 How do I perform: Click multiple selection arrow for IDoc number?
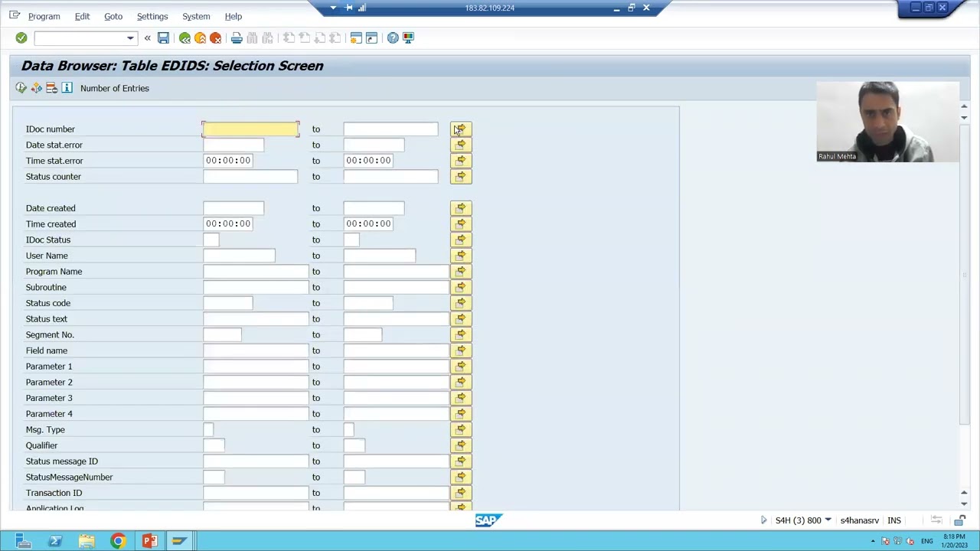coord(461,129)
